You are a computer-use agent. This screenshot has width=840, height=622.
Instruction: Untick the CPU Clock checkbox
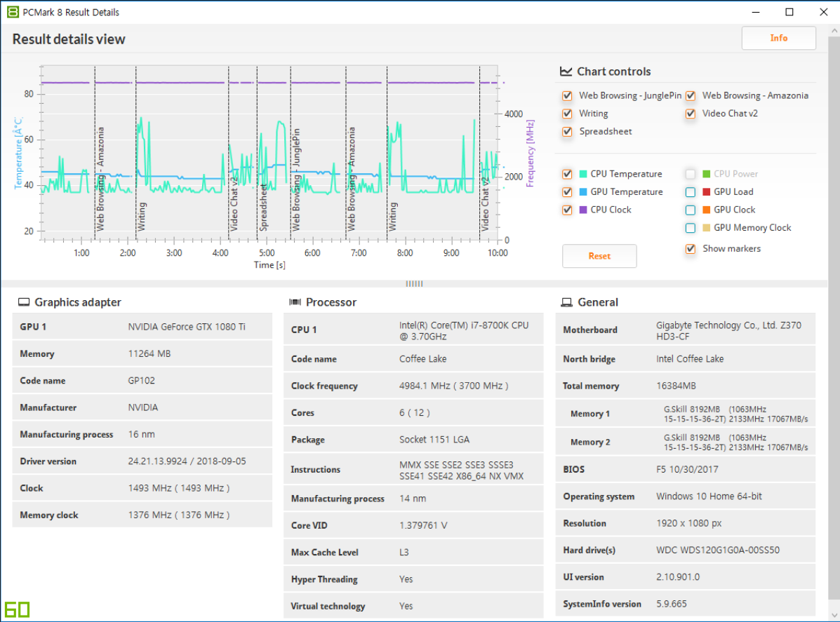567,210
